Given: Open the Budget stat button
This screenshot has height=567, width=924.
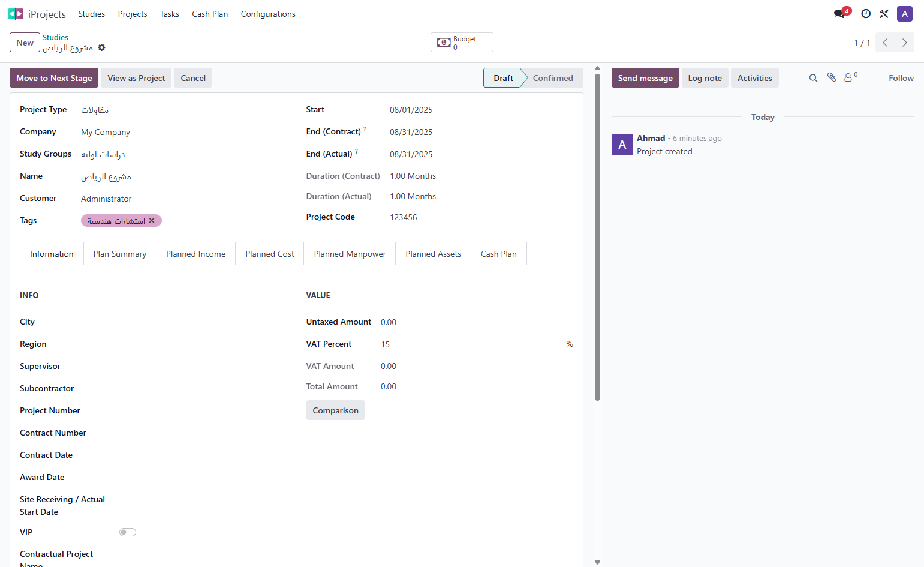Looking at the screenshot, I should click(462, 43).
